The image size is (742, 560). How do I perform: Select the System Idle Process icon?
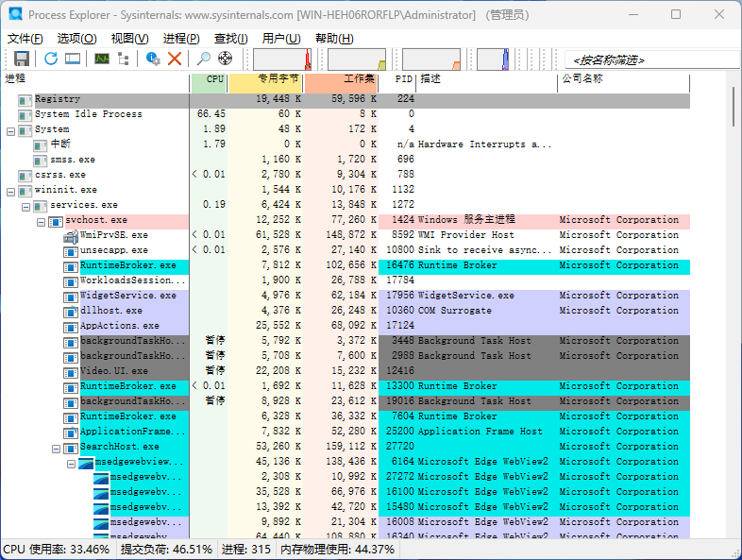(25, 115)
